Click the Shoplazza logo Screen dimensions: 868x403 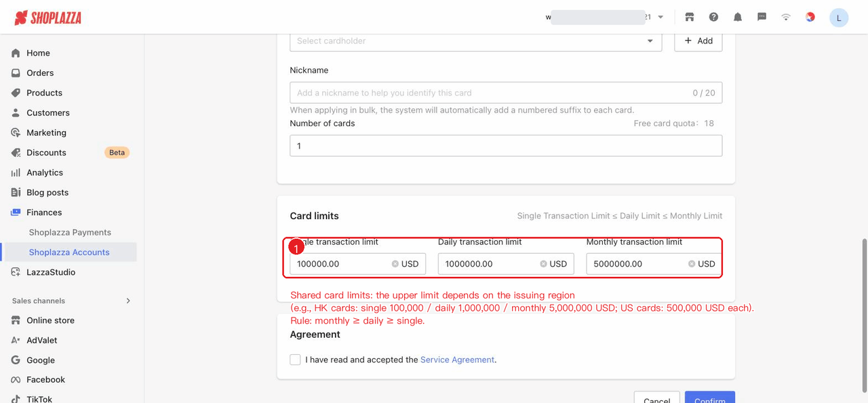[48, 18]
